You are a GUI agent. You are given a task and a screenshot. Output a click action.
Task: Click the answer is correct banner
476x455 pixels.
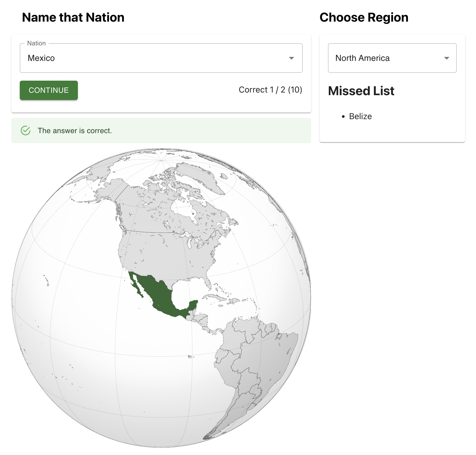tap(75, 130)
